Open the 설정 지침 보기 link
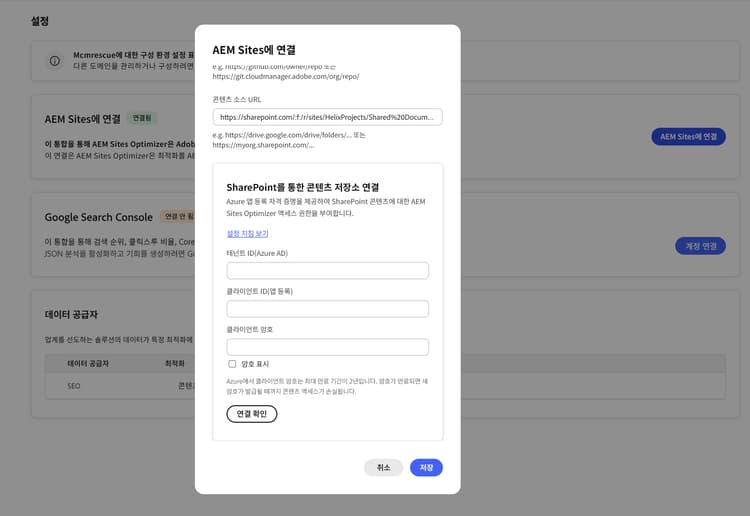This screenshot has height=516, width=750. (x=247, y=233)
